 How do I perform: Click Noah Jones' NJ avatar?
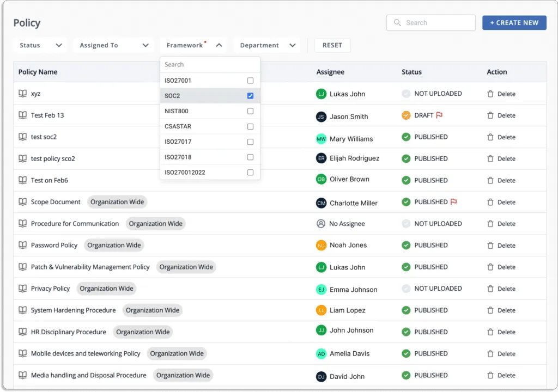tap(321, 246)
